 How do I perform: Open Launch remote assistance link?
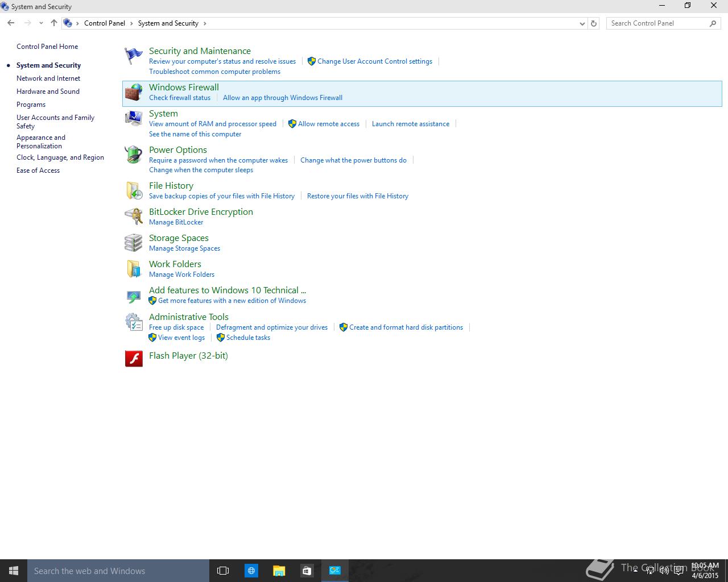pos(411,124)
